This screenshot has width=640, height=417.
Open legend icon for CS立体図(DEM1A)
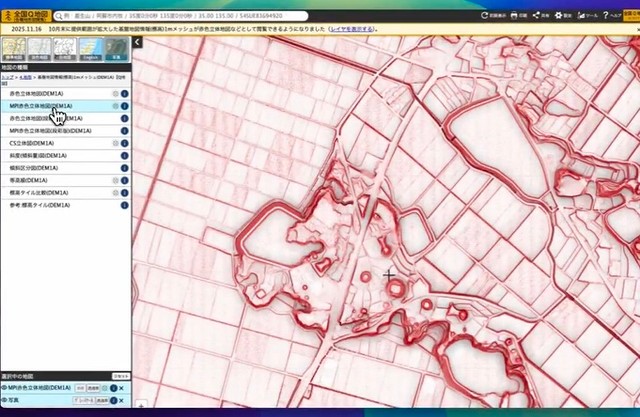pyautogui.click(x=116, y=144)
